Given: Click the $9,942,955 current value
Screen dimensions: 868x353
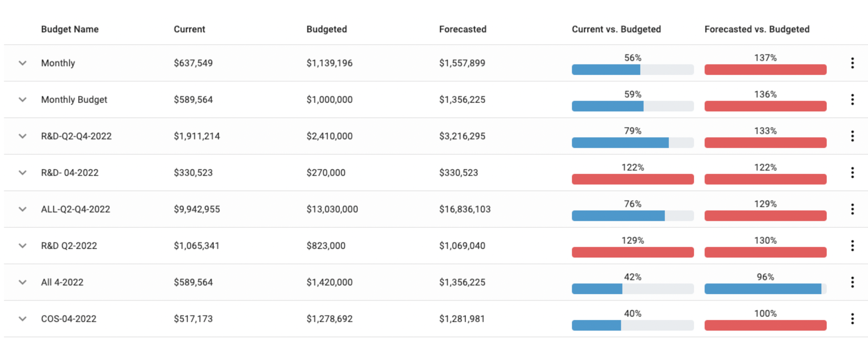Looking at the screenshot, I should (x=197, y=209).
